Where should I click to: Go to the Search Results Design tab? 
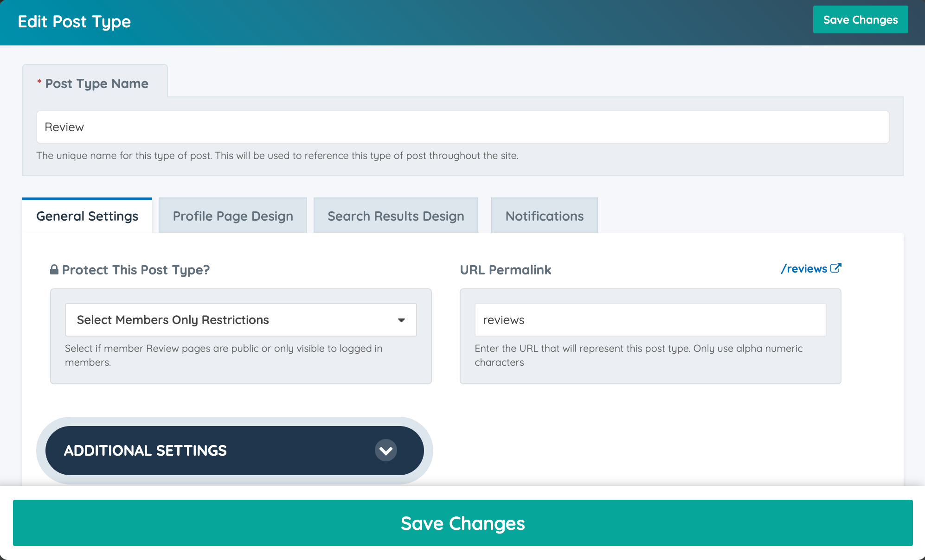coord(396,216)
